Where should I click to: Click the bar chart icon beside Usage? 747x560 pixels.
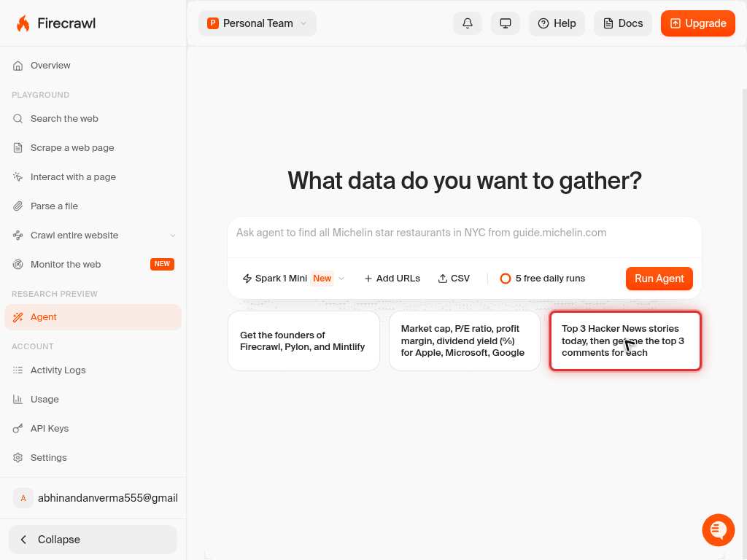tap(18, 399)
